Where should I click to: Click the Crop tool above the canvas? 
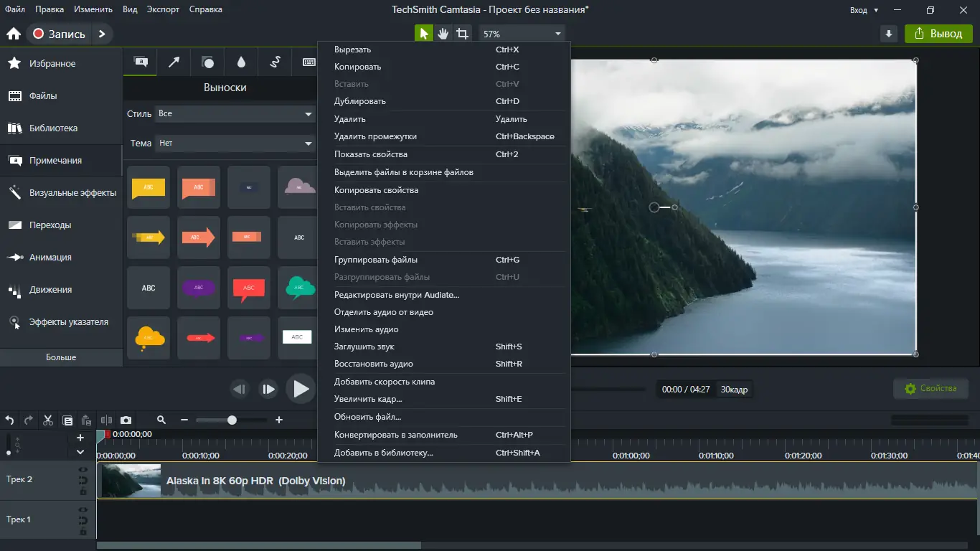[463, 33]
